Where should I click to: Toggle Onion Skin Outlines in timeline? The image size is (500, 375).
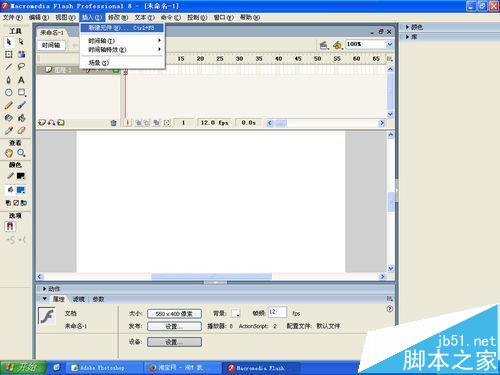click(x=146, y=123)
